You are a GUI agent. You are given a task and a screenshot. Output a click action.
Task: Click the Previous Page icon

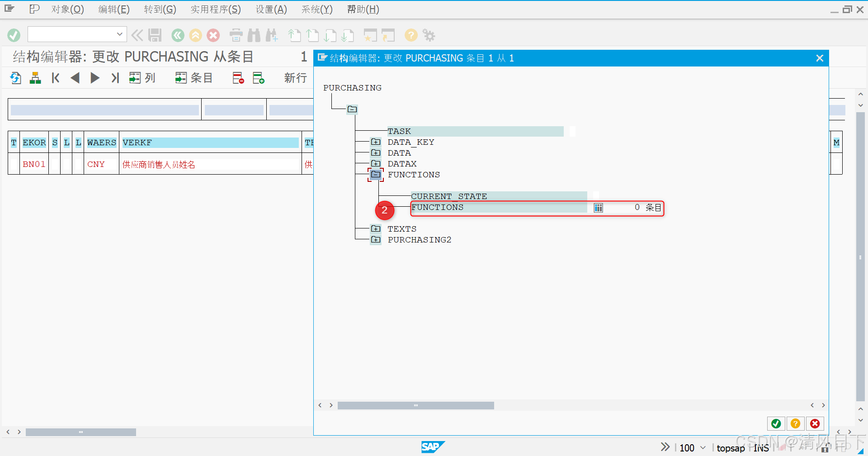(312, 35)
